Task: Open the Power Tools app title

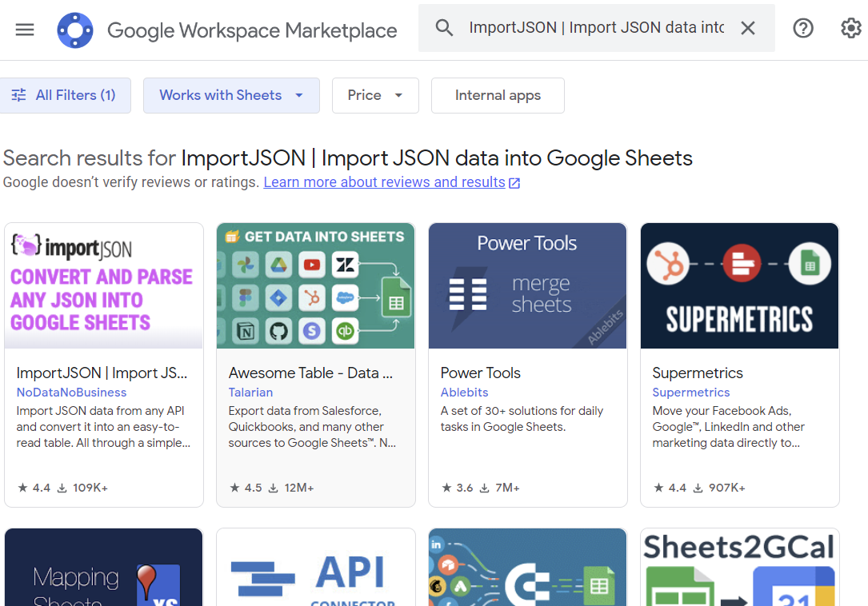Action: (x=481, y=373)
